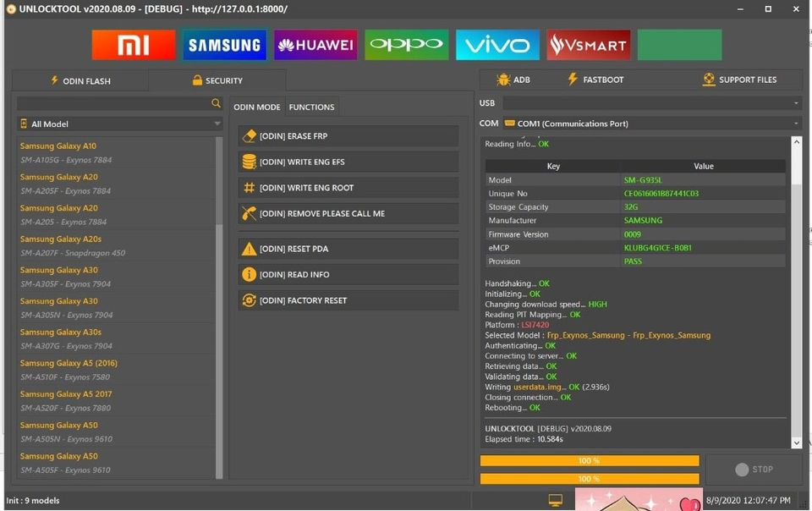The height and width of the screenshot is (511, 812).
Task: Click the search magnifier icon
Action: pyautogui.click(x=216, y=103)
